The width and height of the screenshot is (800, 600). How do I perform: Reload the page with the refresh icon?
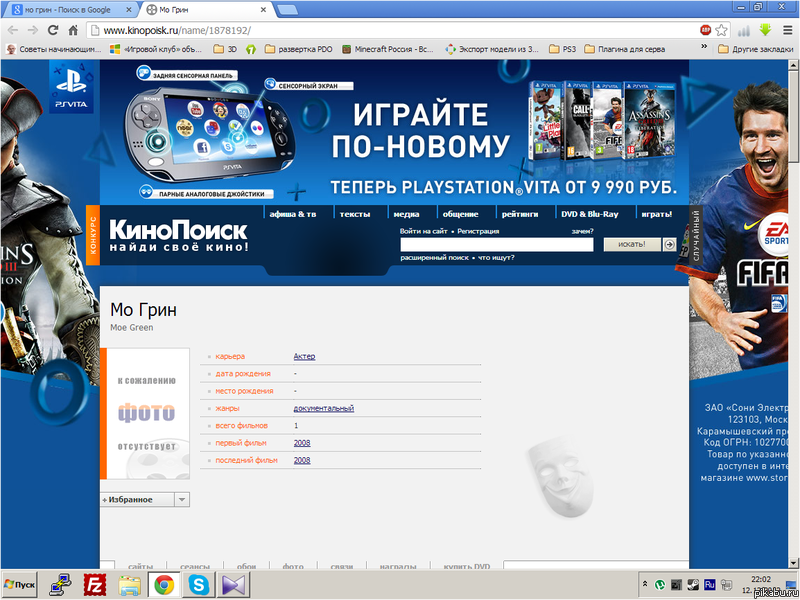[53, 30]
